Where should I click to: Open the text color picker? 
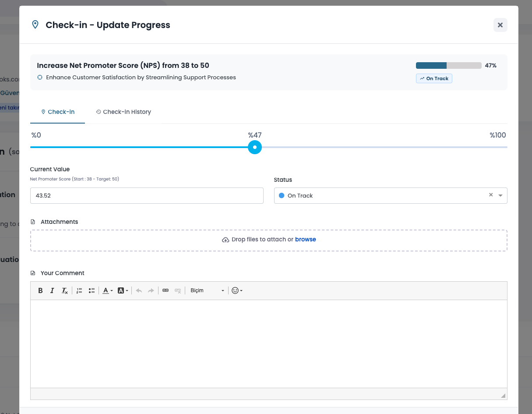point(107,290)
